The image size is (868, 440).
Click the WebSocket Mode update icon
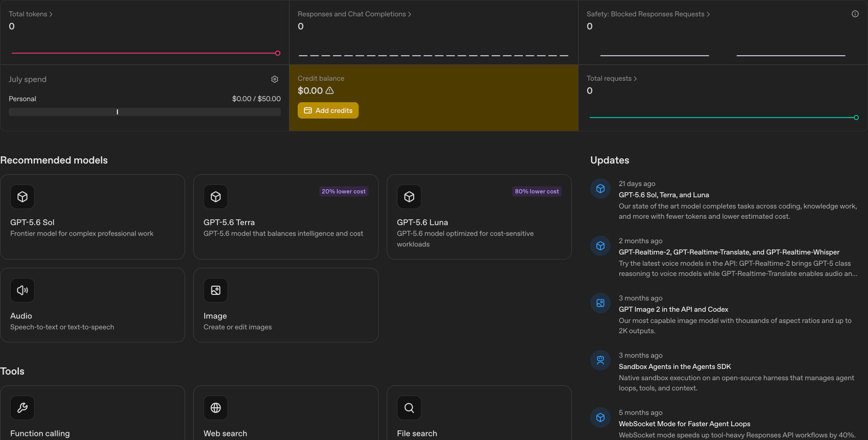point(600,418)
